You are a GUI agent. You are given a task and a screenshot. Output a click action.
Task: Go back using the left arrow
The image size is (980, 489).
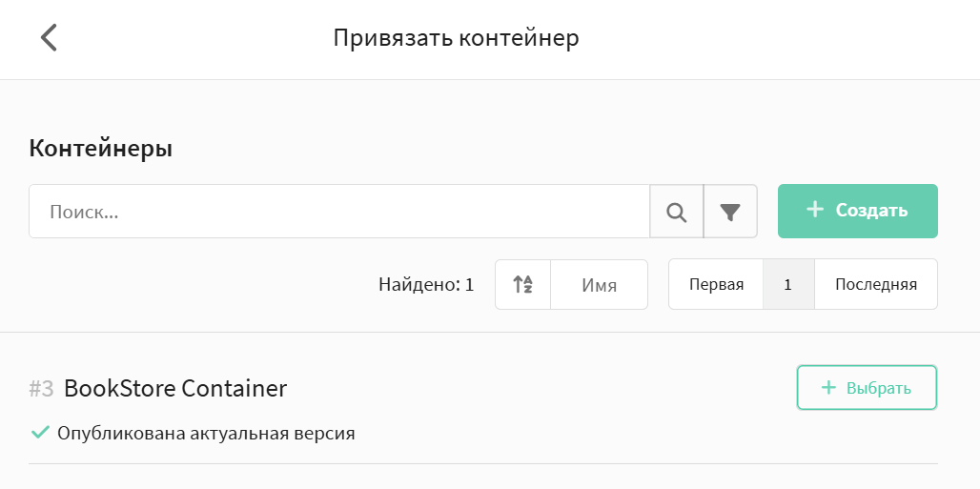coord(49,38)
